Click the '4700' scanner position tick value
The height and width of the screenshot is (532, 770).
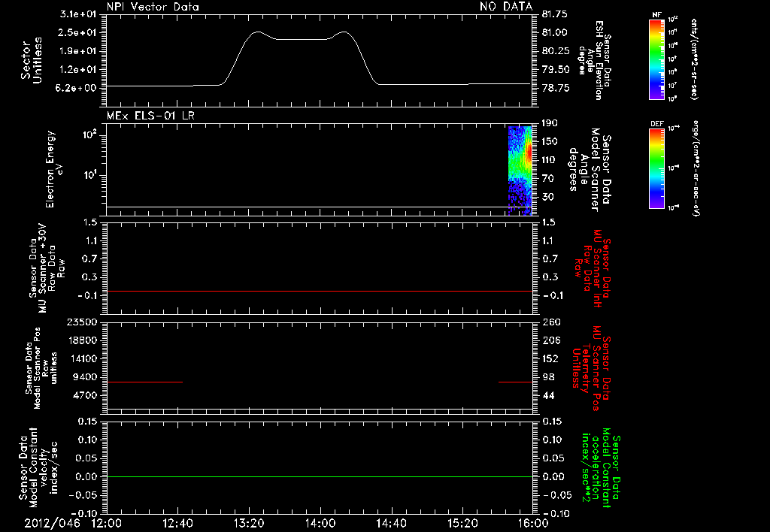[x=85, y=395]
